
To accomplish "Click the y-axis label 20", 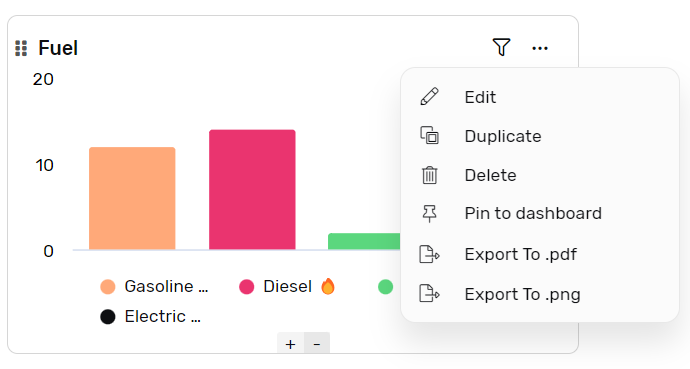I will pos(43,80).
